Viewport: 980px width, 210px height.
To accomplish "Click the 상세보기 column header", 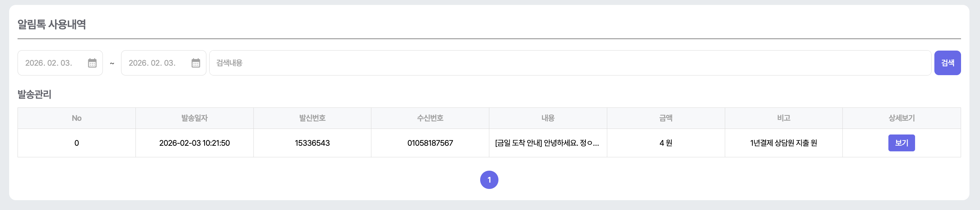I will [902, 118].
